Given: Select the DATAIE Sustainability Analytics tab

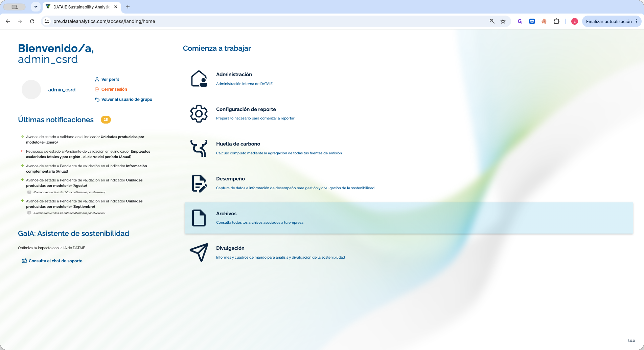Looking at the screenshot, I should [x=82, y=7].
